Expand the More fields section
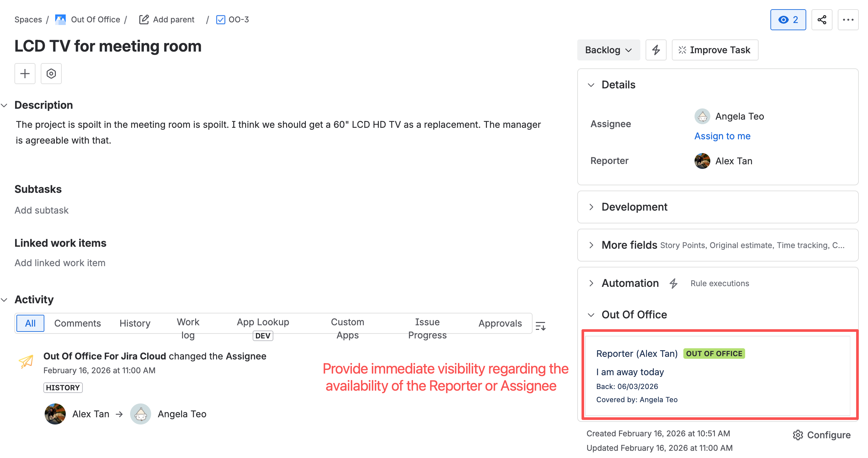868x458 pixels. (591, 245)
